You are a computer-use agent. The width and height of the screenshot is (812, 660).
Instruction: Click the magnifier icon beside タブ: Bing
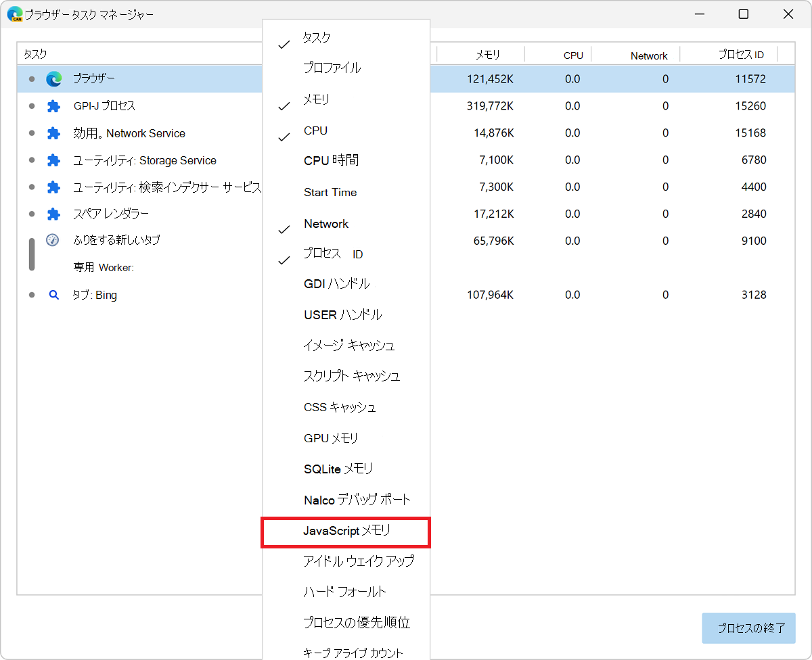(53, 295)
